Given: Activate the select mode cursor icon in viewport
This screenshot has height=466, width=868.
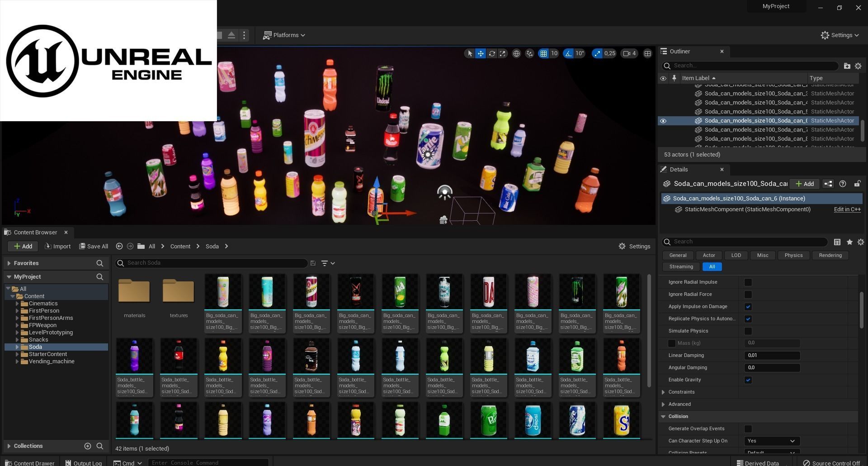Looking at the screenshot, I should pos(470,53).
